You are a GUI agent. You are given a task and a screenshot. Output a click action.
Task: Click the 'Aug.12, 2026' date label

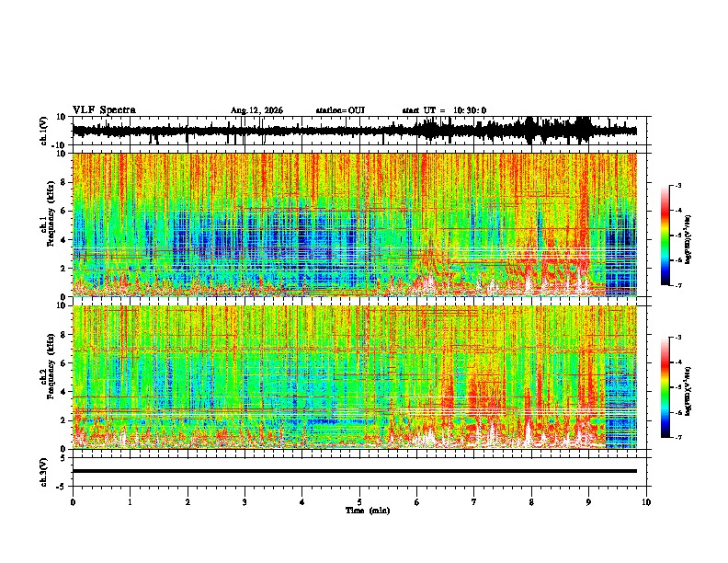256,110
